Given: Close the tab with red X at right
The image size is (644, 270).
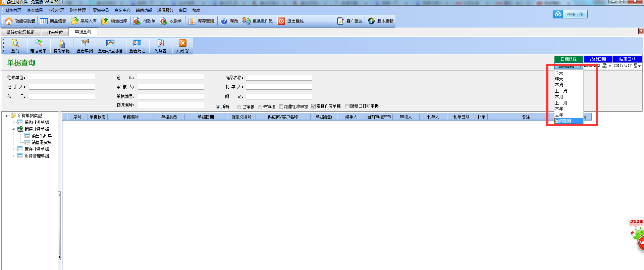Looking at the screenshot, I should point(641,31).
